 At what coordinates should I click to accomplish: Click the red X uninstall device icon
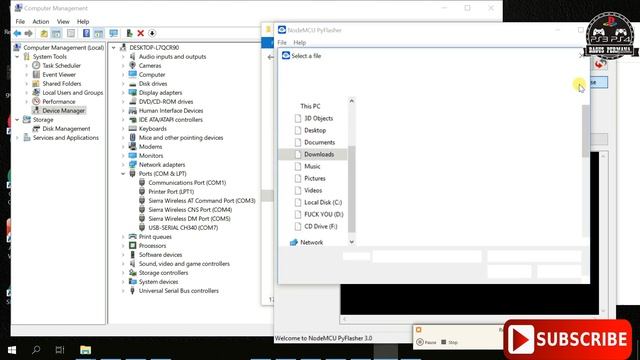(x=141, y=33)
